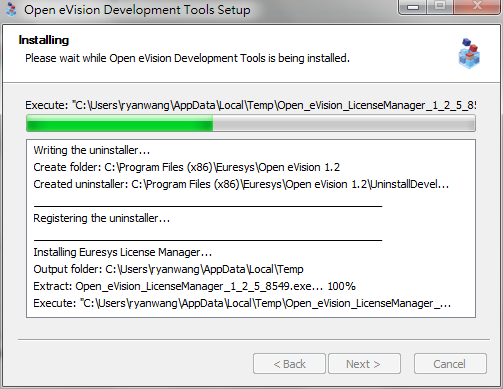503x389 pixels.
Task: Select log line 'Created uninstaller:'
Action: point(241,184)
